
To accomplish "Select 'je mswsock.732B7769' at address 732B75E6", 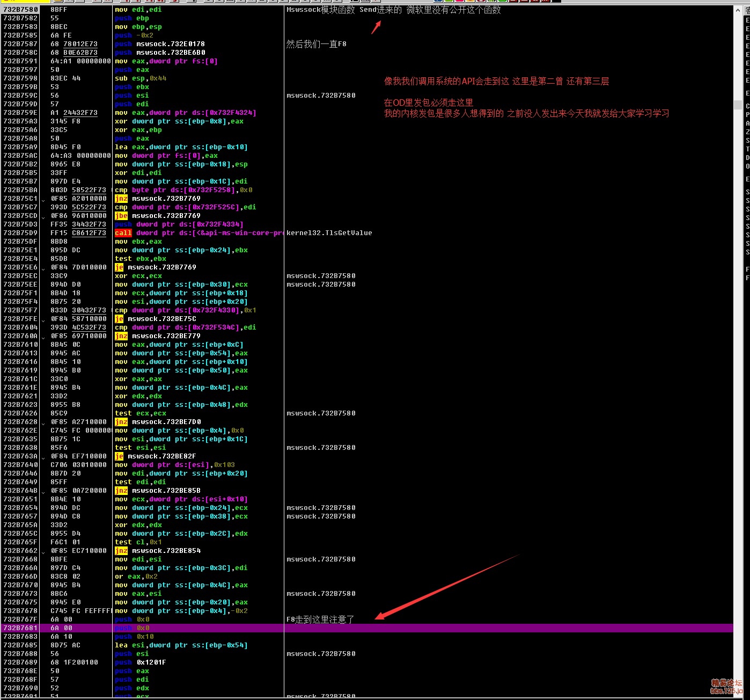I will (x=156, y=267).
